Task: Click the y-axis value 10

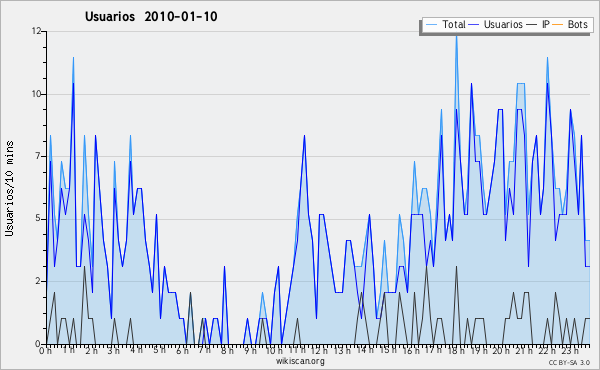Action: tap(36, 94)
